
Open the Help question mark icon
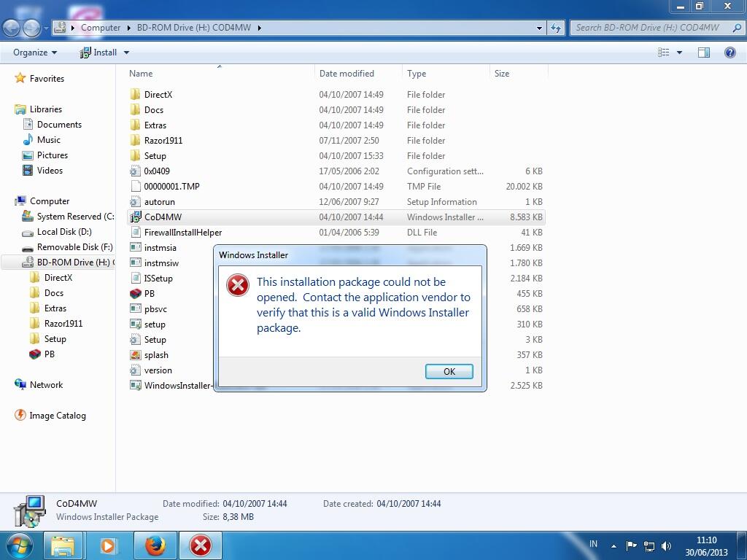pyautogui.click(x=729, y=52)
